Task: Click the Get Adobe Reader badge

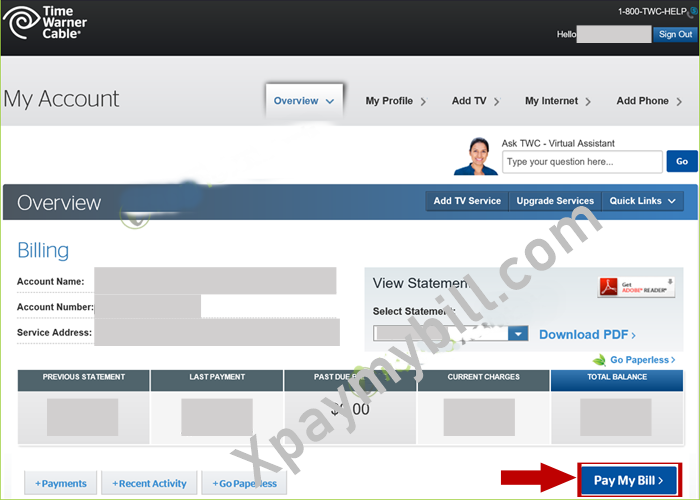Action: click(636, 287)
